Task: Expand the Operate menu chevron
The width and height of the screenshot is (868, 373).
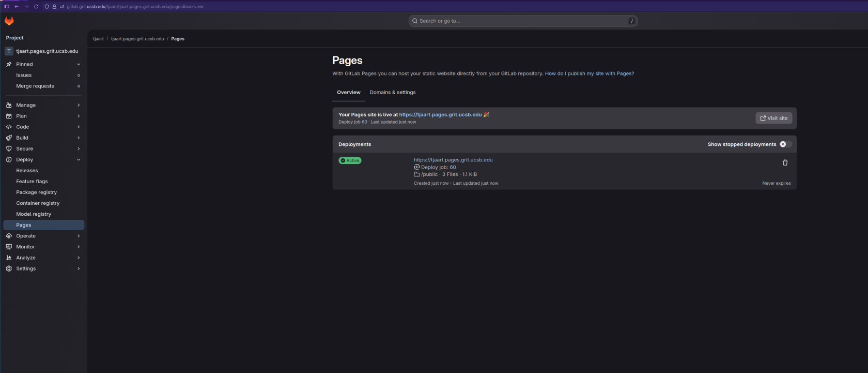Action: tap(79, 236)
